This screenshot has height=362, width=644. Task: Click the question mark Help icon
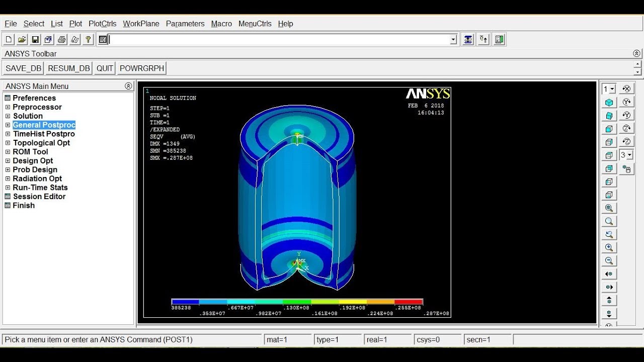coord(88,39)
